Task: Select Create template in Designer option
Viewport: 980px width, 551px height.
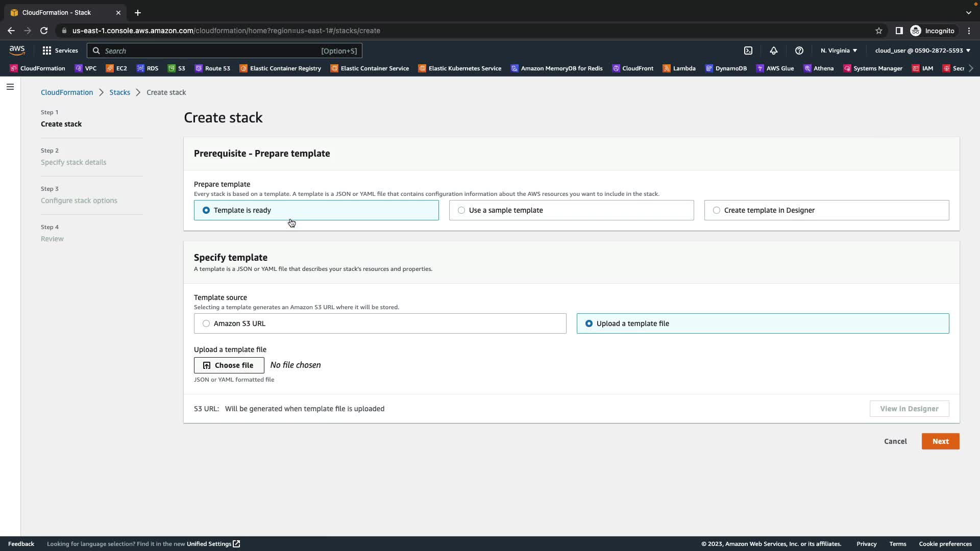Action: click(x=717, y=210)
